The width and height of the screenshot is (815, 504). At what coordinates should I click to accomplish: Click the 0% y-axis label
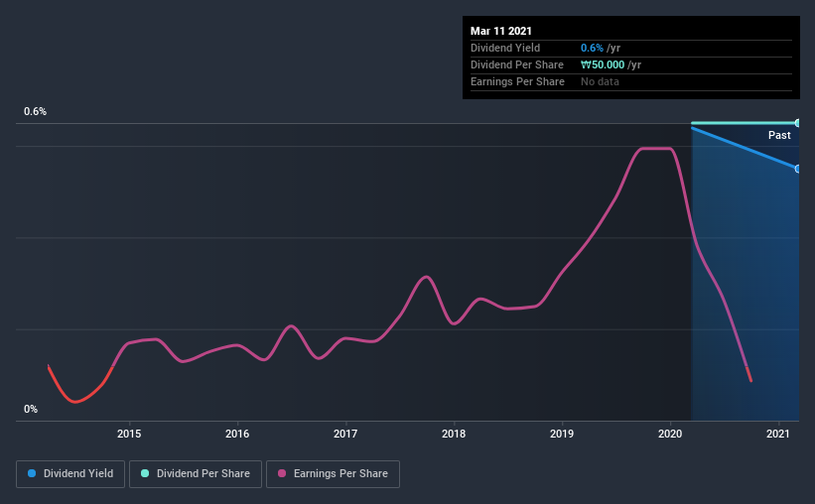click(31, 409)
